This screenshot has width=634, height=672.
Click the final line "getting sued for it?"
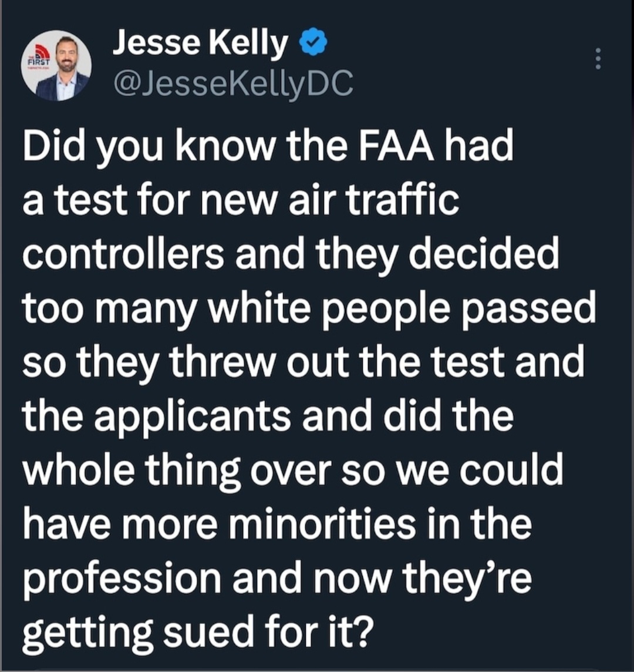point(195,633)
